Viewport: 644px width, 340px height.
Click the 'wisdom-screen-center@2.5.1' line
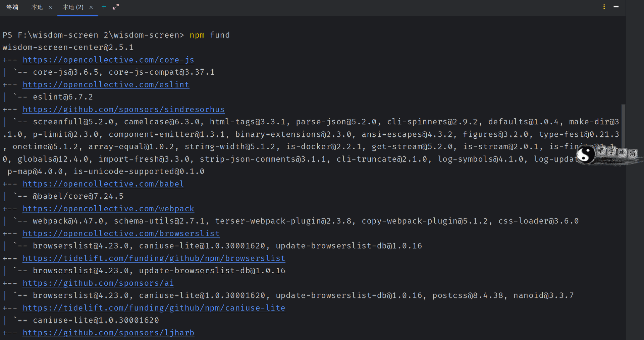68,48
